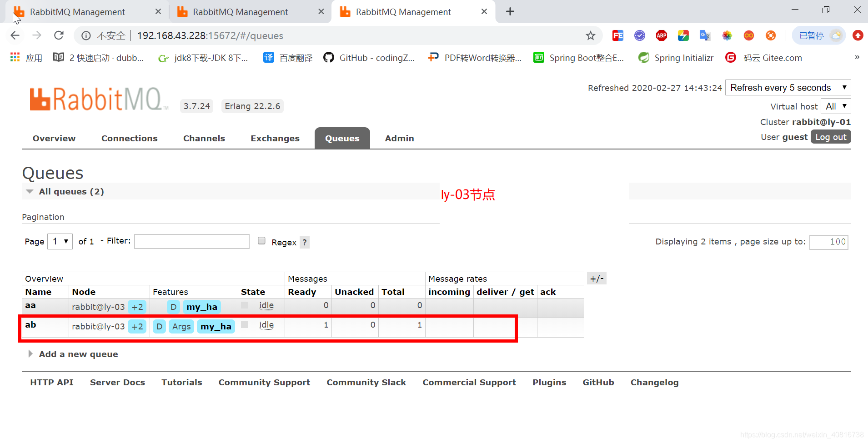The height and width of the screenshot is (443, 868).
Task: Click the blue checkmark extension icon
Action: [x=639, y=35]
